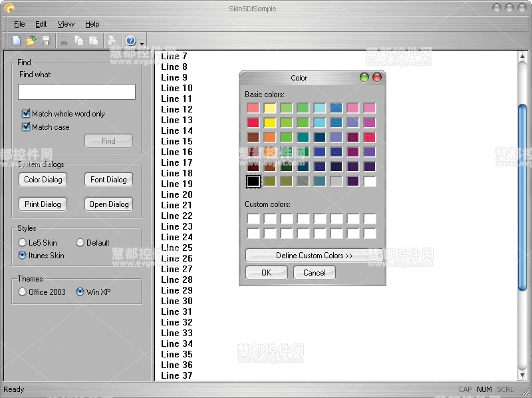Click the Cut scissors toolbar icon
Image resolution: width=532 pixels, height=398 pixels.
tap(64, 41)
